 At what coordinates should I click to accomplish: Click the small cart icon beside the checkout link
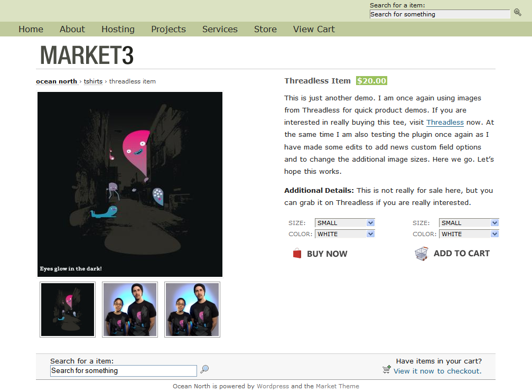point(386,370)
